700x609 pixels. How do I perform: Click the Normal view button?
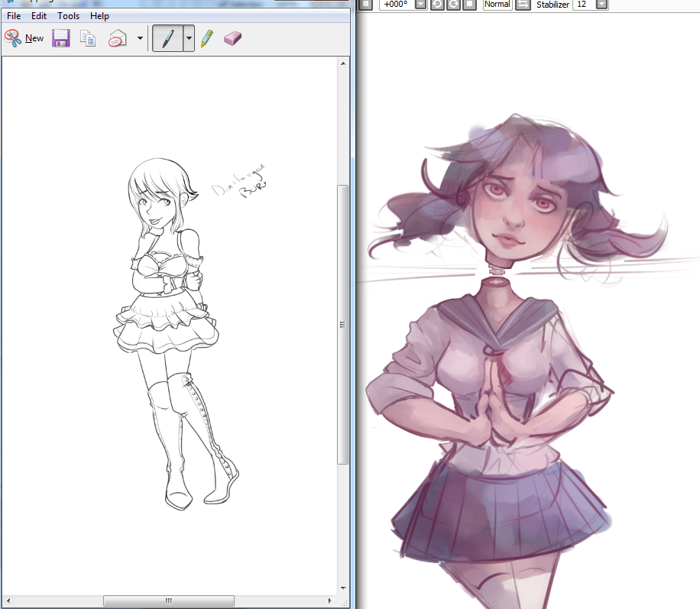tap(497, 5)
